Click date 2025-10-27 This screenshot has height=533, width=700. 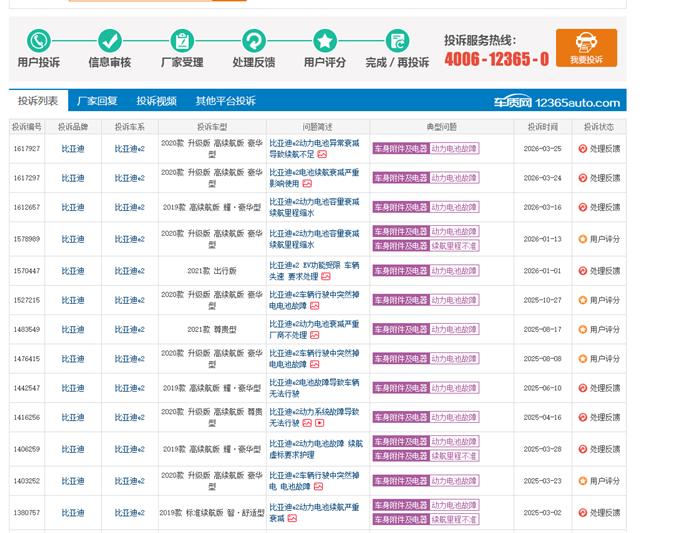click(x=542, y=300)
